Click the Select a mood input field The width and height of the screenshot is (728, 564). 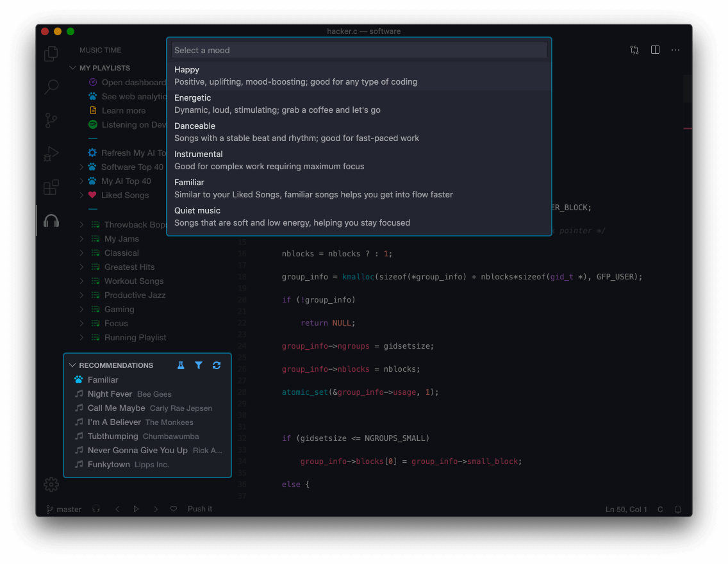[x=359, y=50]
